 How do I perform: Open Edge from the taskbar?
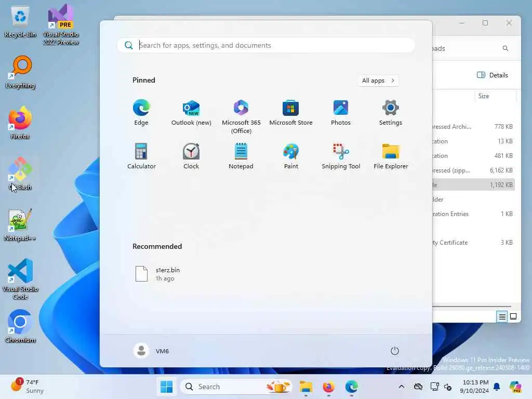351,387
